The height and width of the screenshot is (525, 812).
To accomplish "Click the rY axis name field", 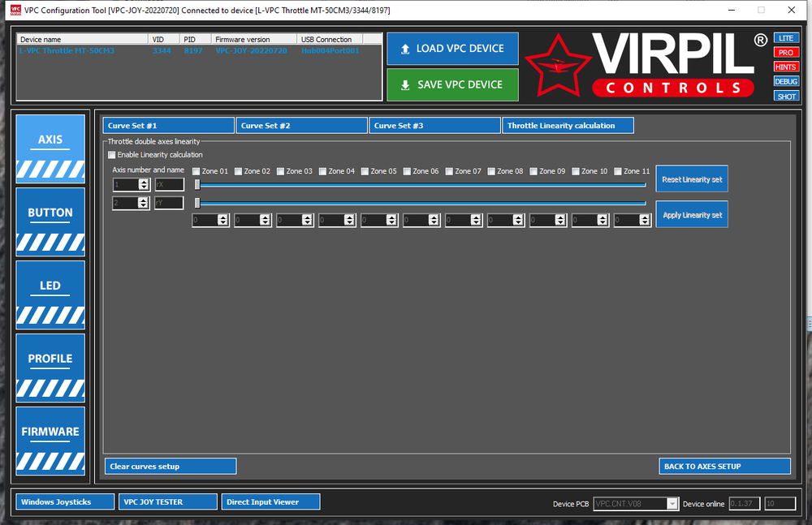I will 170,203.
